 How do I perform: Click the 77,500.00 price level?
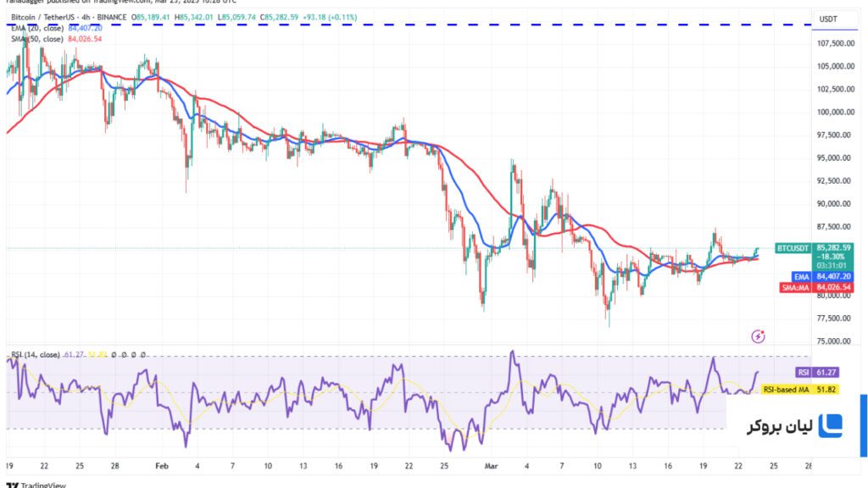point(836,319)
